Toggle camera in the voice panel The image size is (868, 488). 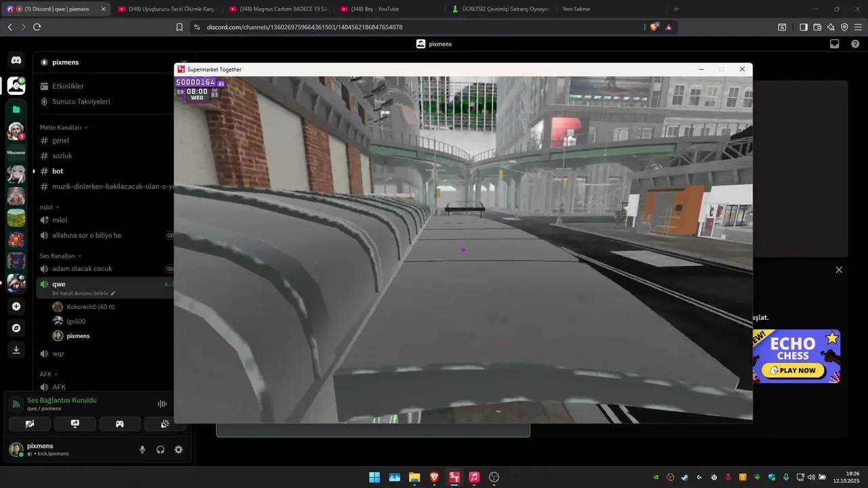pyautogui.click(x=29, y=424)
